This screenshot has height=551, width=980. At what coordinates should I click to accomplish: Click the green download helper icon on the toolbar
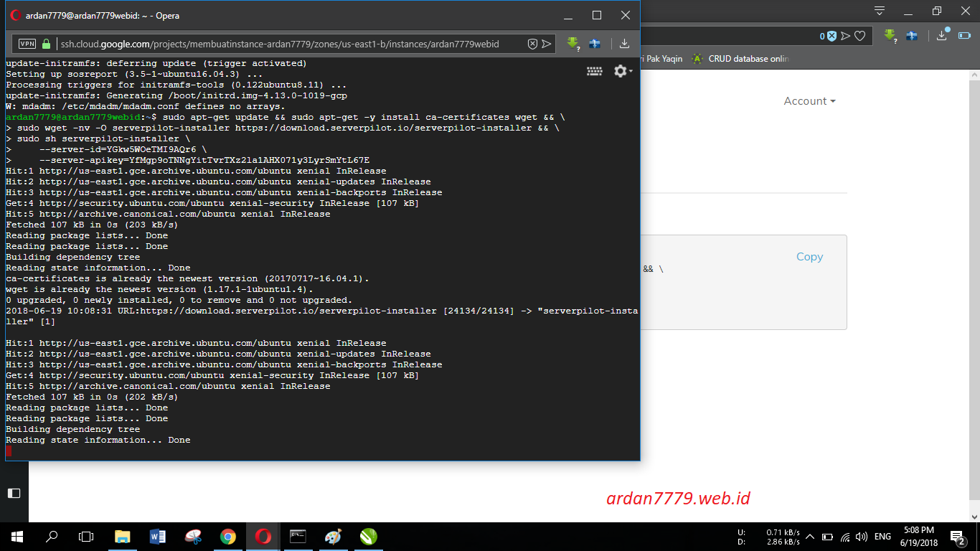[572, 44]
